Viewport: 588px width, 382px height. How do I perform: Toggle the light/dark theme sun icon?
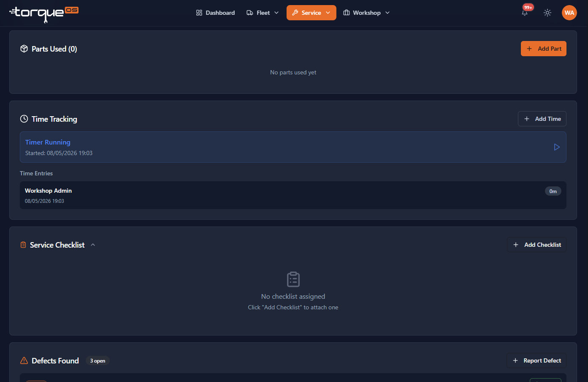(547, 13)
